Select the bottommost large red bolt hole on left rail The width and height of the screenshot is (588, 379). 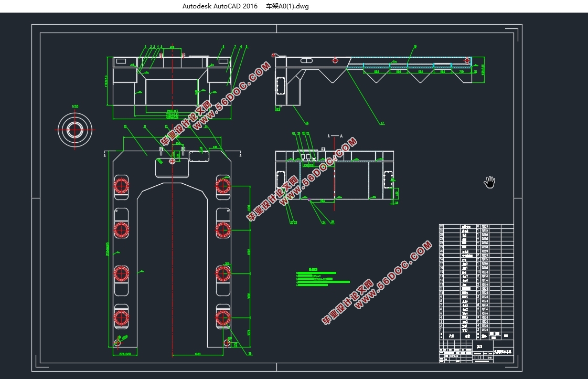pos(122,319)
